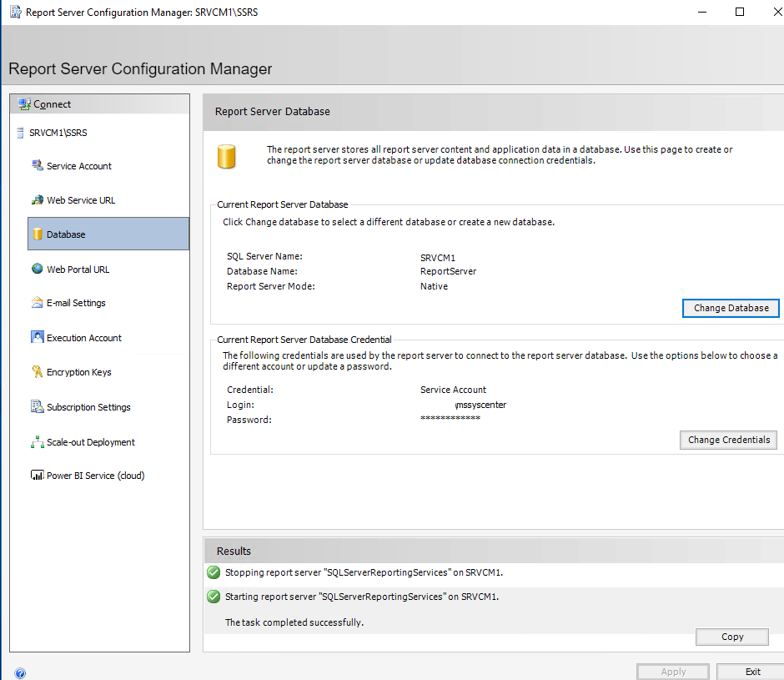The height and width of the screenshot is (680, 784).
Task: Click the Web Service URL icon
Action: [38, 200]
